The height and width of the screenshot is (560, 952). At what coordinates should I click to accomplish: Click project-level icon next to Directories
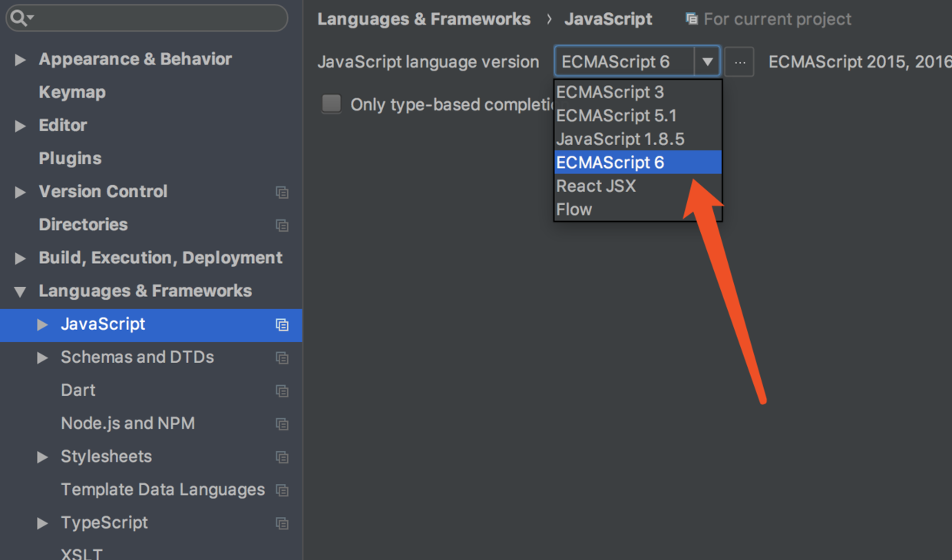(x=282, y=226)
